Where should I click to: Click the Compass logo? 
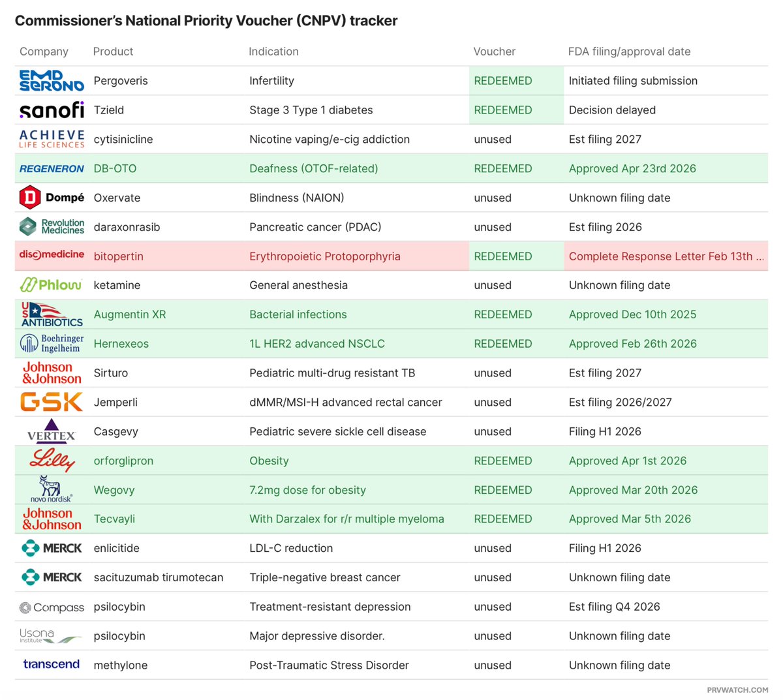[52, 607]
